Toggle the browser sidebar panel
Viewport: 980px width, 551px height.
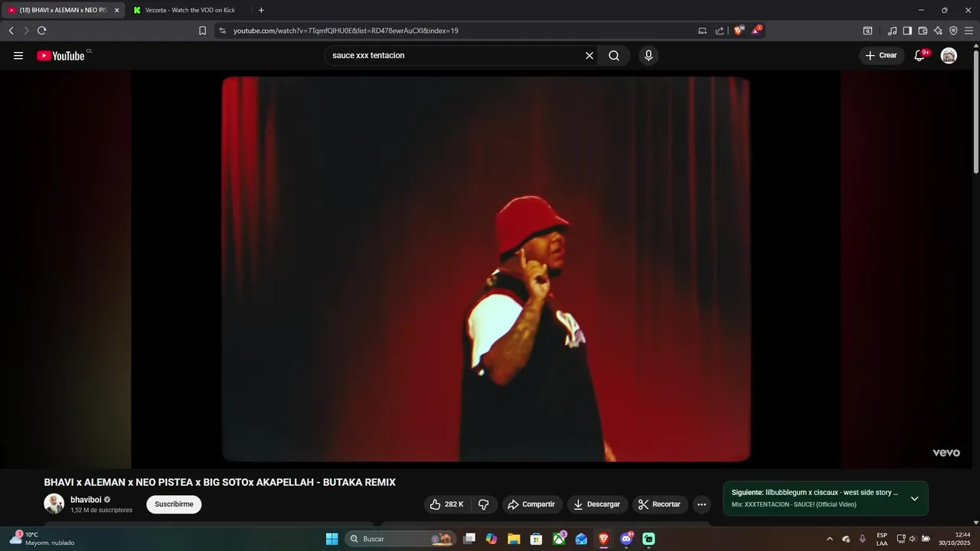point(907,31)
